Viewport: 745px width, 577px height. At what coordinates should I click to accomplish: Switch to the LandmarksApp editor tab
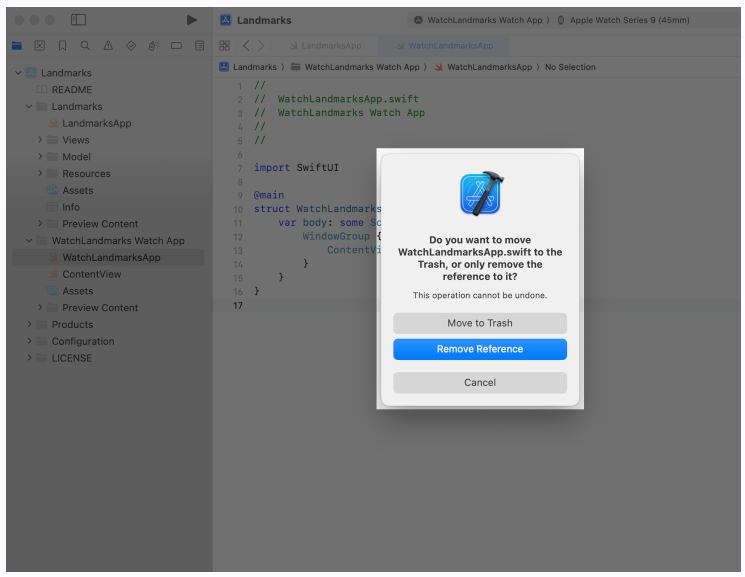tap(326, 46)
